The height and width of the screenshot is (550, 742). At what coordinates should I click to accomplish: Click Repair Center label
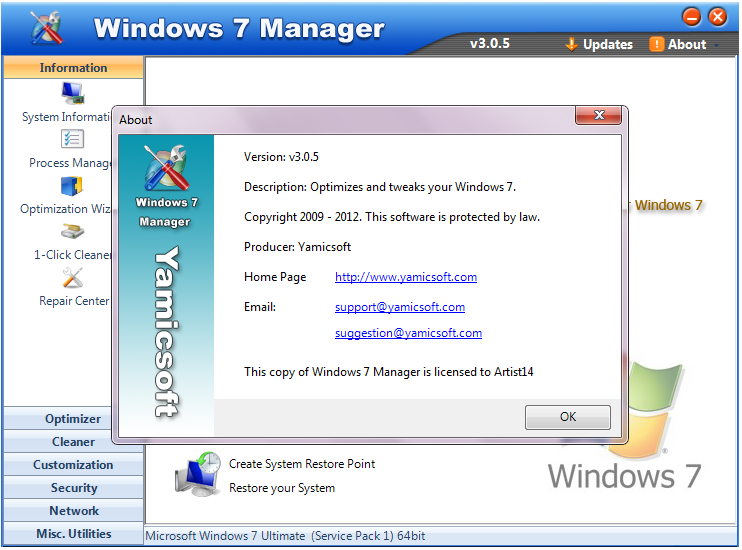tap(74, 301)
